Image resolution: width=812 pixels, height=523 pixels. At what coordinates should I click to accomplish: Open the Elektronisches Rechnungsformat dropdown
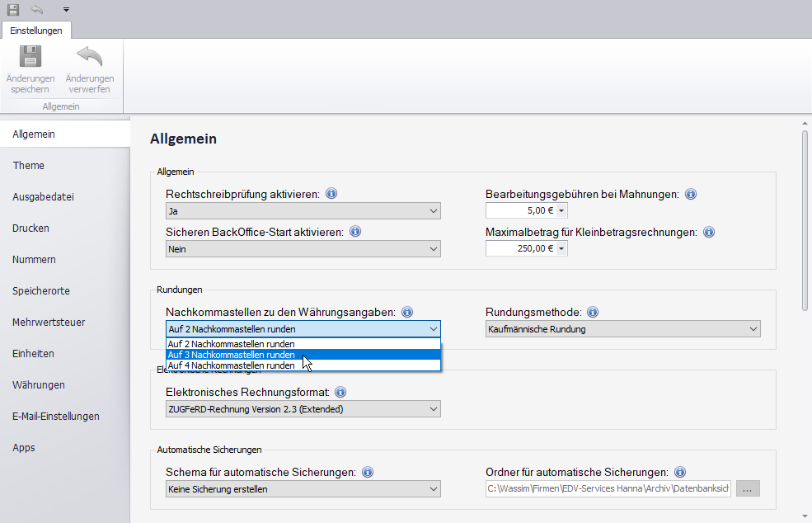point(303,409)
